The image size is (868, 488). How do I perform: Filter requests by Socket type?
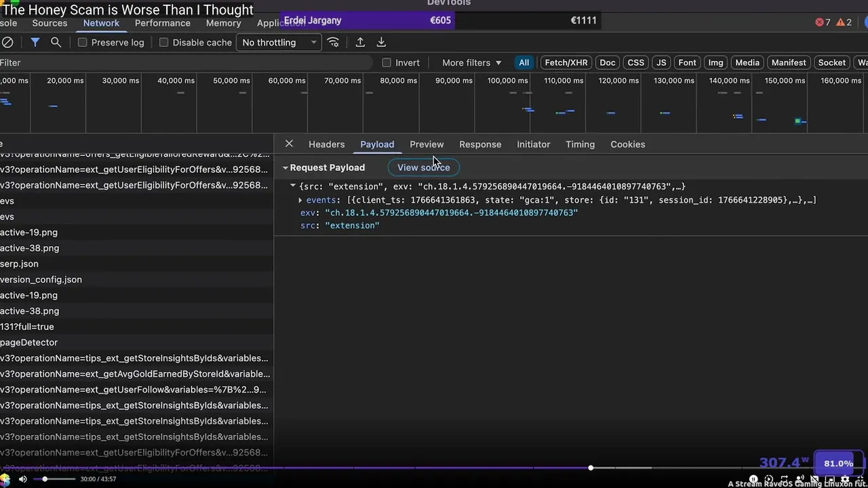831,62
